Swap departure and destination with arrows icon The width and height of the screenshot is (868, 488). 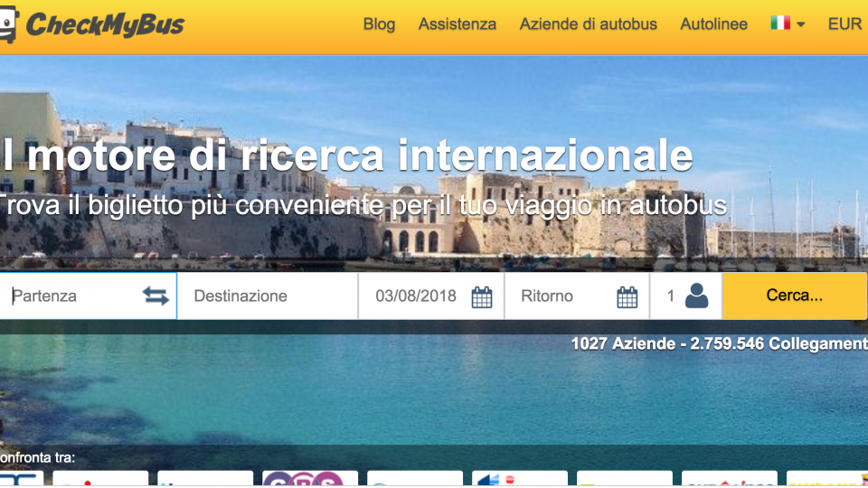pos(156,296)
